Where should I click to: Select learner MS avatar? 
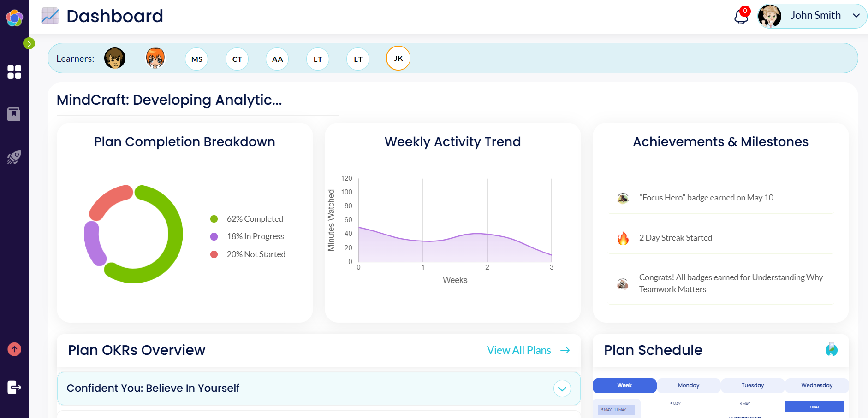[x=196, y=59]
